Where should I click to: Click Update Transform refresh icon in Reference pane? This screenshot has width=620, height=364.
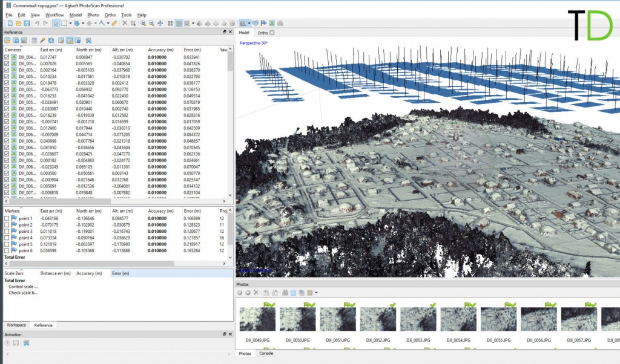click(50, 40)
